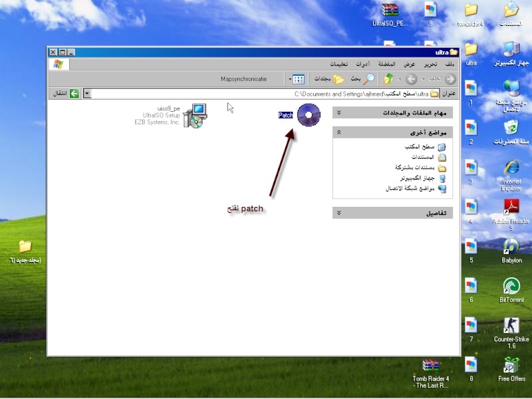Open the address bar dropdown arrow
Screen dimensions: 532x399
87,93
